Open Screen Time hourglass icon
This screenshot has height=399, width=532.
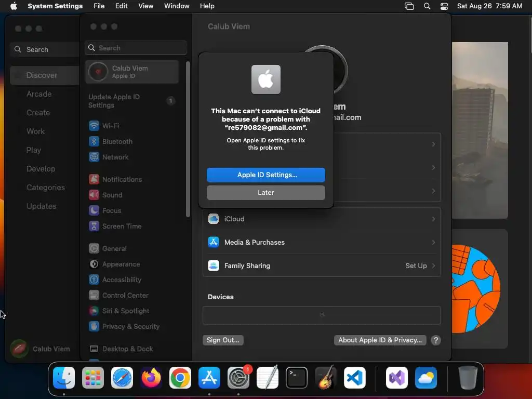coord(94,226)
